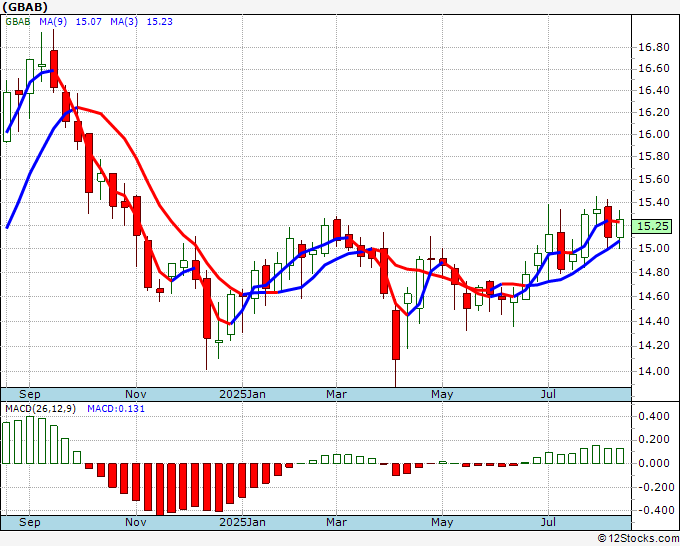The image size is (680, 546).
Task: Click the tallest green MACD bar in September
Action: [x=30, y=440]
